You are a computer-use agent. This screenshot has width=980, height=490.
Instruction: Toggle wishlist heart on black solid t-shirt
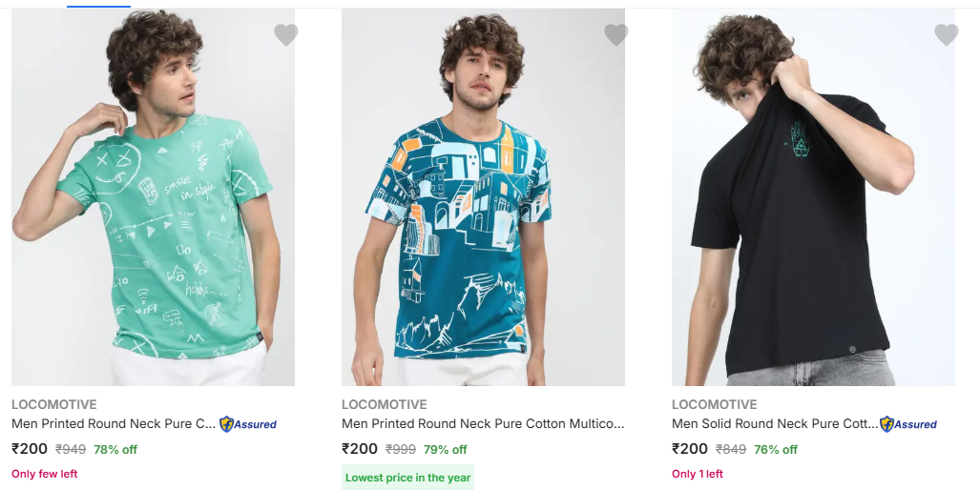click(x=947, y=35)
